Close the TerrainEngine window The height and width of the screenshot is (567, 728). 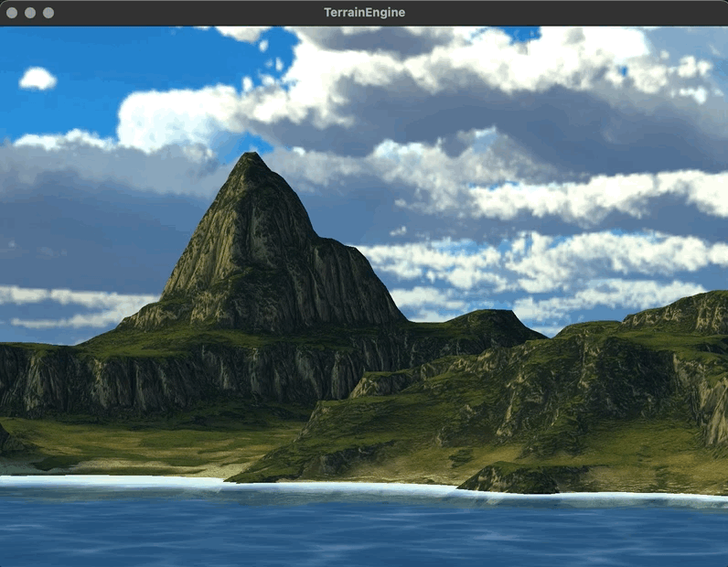[12, 13]
